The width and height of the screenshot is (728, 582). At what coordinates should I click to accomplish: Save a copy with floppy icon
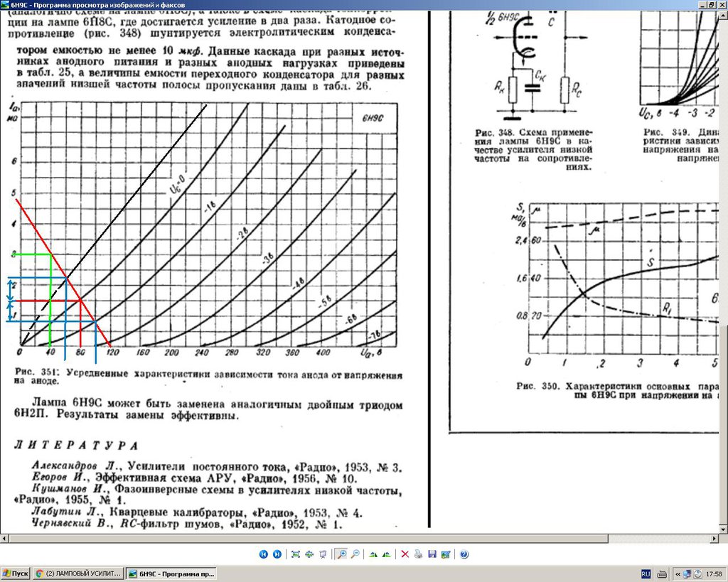(432, 554)
